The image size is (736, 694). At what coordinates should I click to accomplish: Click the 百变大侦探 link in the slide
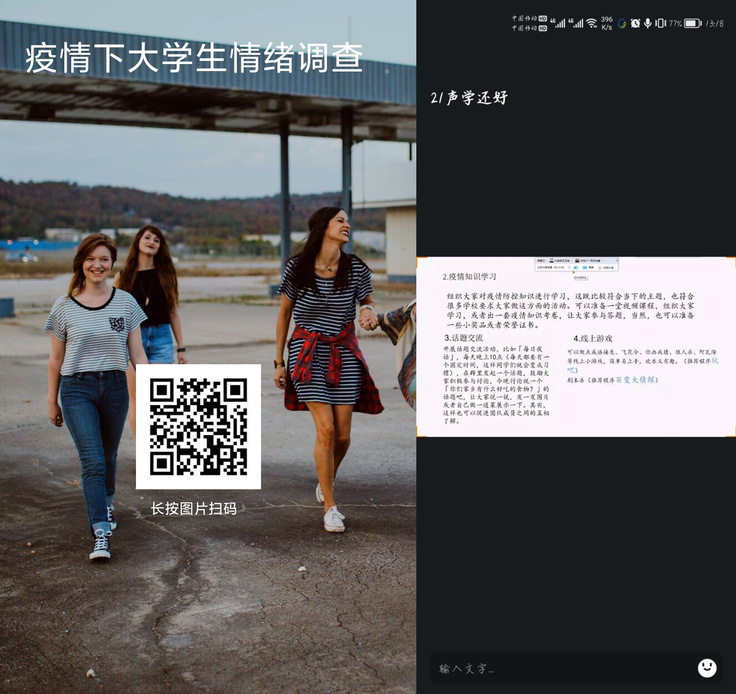tap(636, 380)
